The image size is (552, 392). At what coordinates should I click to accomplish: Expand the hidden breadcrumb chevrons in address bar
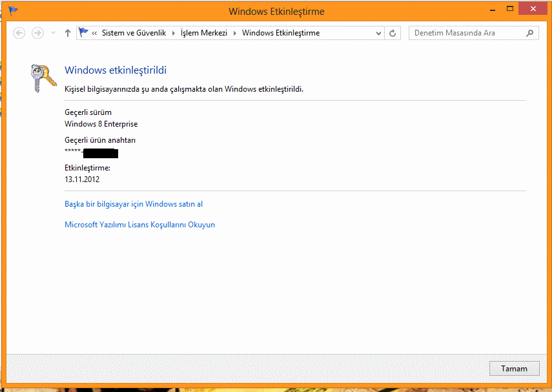(94, 33)
